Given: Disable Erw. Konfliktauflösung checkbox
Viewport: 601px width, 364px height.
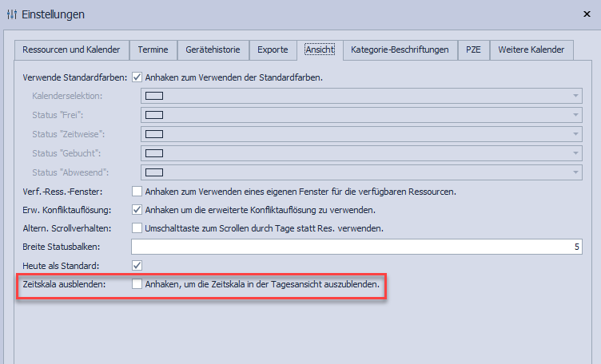Looking at the screenshot, I should [137, 210].
